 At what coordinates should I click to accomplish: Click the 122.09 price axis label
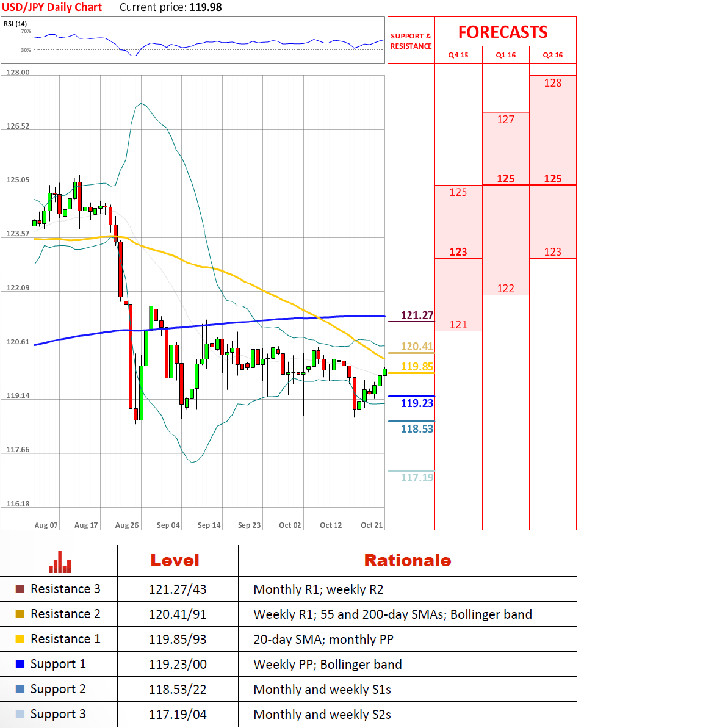(x=18, y=288)
